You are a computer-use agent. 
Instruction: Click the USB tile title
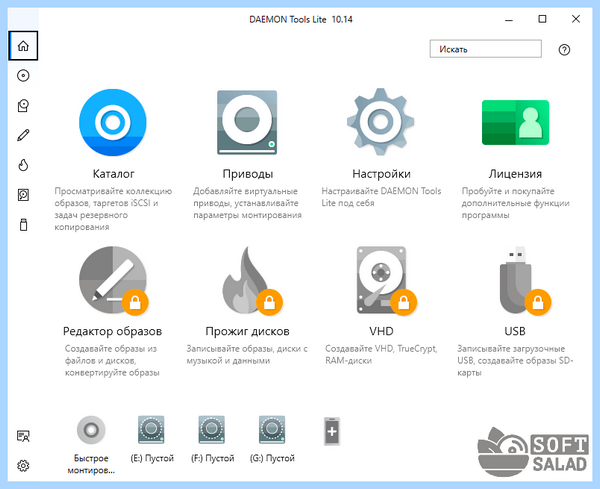pyautogui.click(x=515, y=331)
